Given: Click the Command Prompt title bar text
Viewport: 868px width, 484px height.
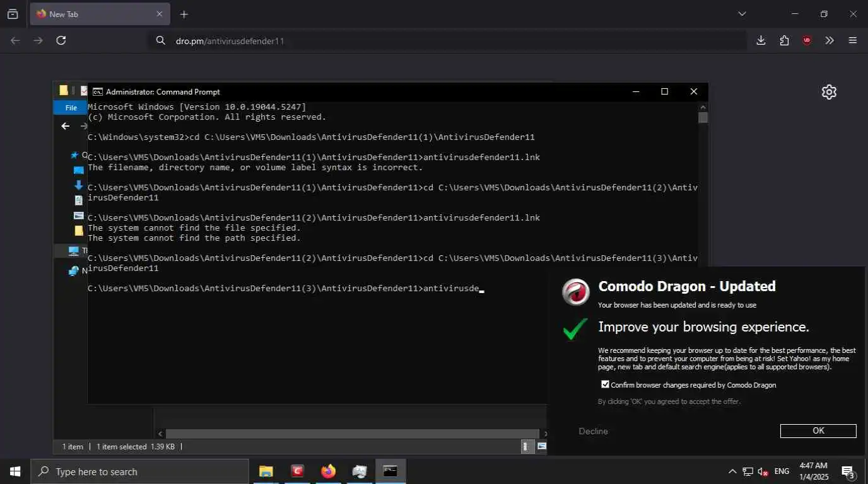Looking at the screenshot, I should pyautogui.click(x=163, y=92).
